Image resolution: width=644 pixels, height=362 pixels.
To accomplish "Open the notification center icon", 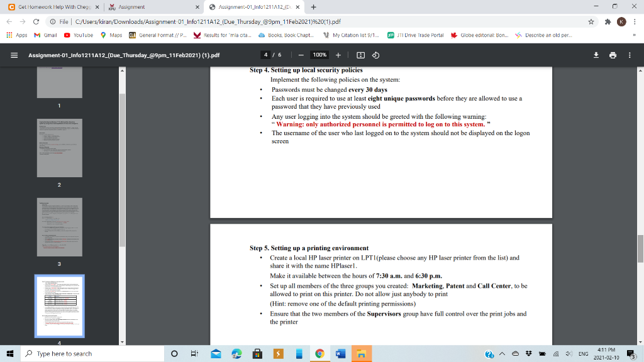I will [x=631, y=354].
